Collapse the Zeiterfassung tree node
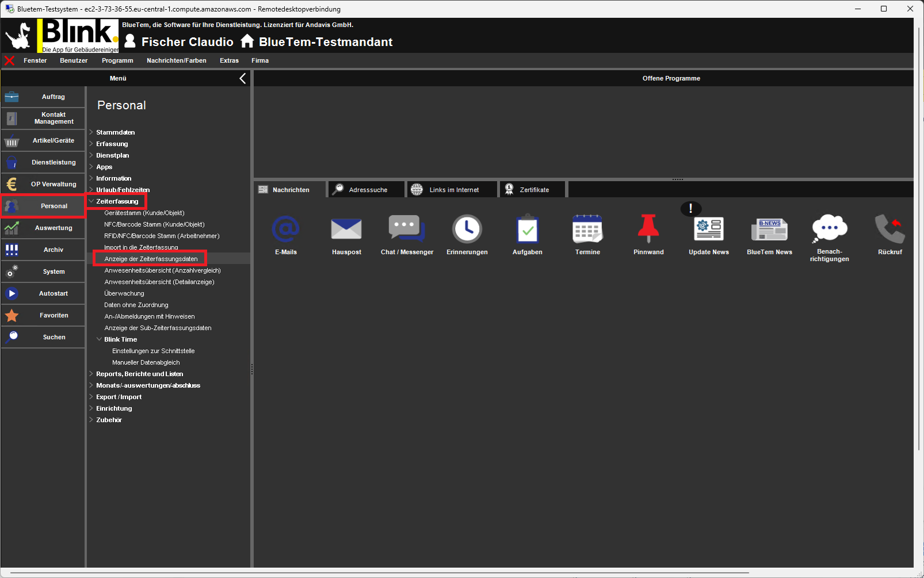Image resolution: width=924 pixels, height=578 pixels. [x=91, y=201]
